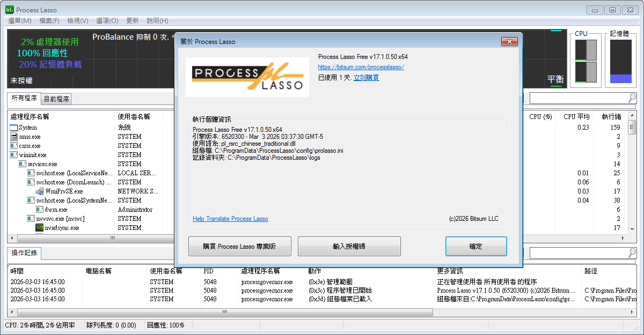
Task: Click Help Translate Process Lasso link
Action: [x=230, y=219]
